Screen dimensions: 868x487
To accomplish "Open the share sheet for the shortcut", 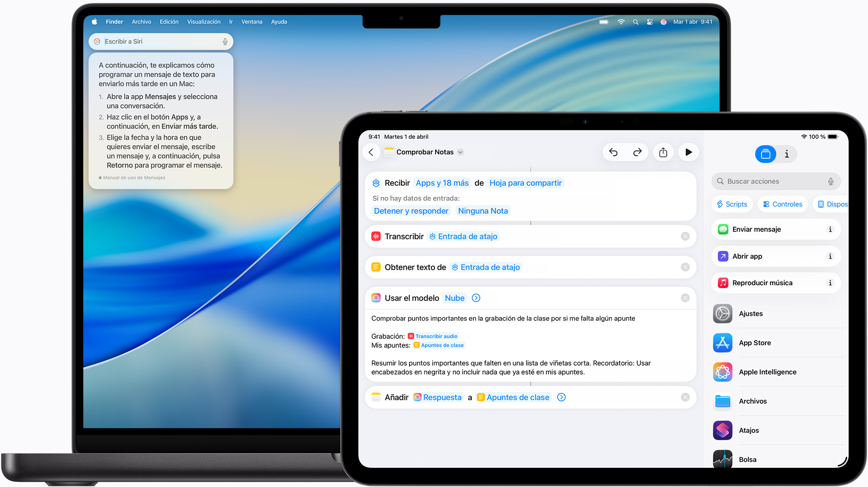I will click(x=663, y=152).
